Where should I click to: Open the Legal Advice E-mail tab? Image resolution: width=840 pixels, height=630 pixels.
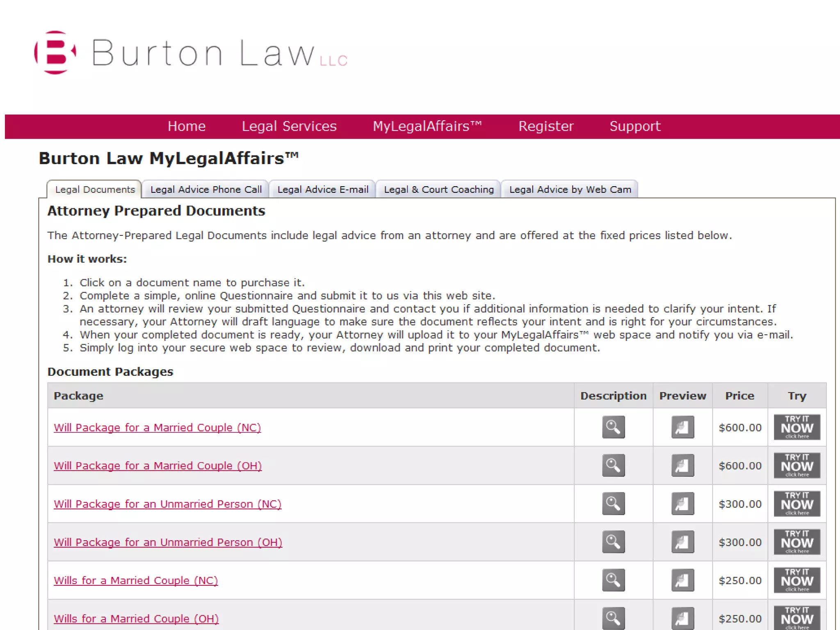point(323,189)
